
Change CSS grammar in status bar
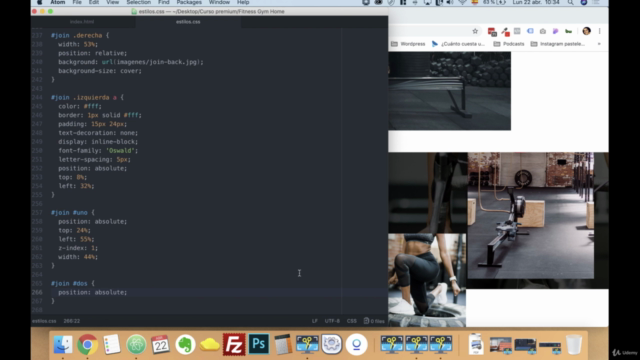(351, 321)
